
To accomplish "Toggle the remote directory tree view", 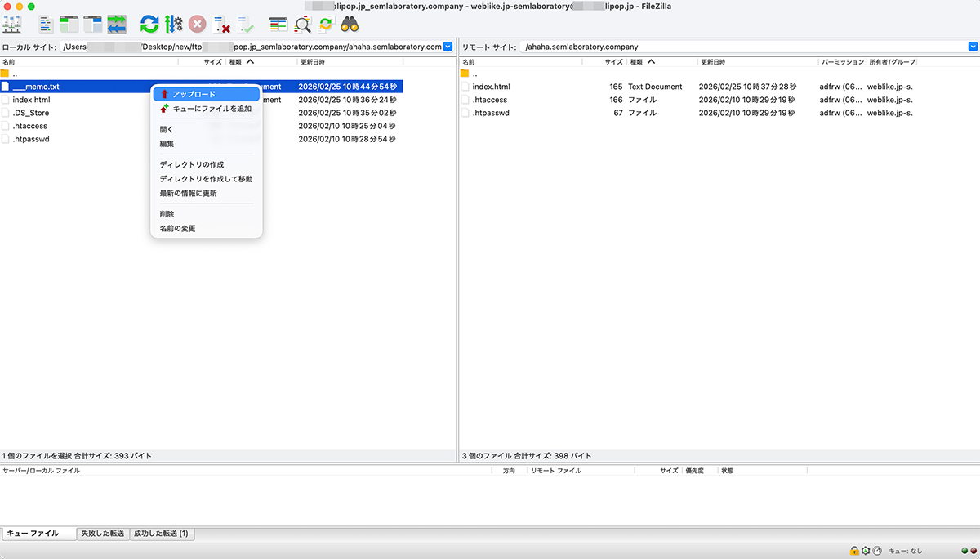I will (x=92, y=24).
